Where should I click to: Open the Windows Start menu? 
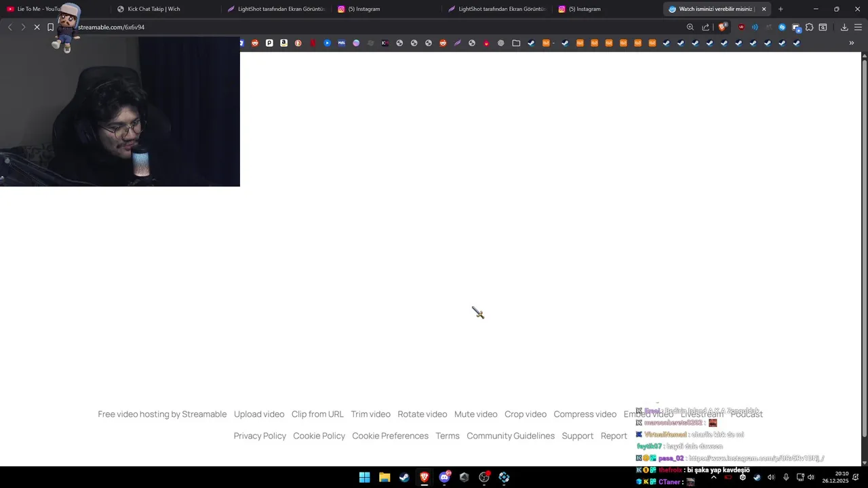(x=364, y=477)
